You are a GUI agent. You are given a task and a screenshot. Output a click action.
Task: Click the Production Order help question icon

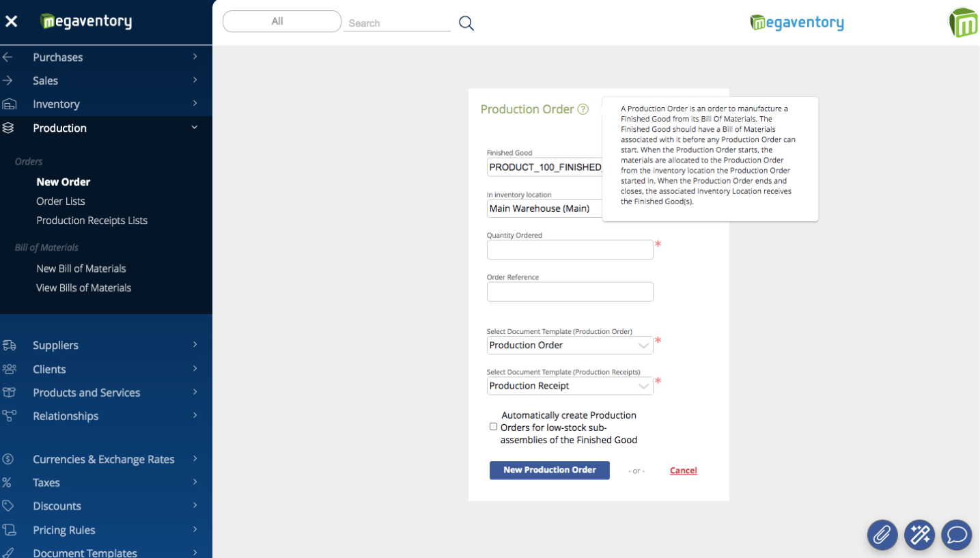point(583,109)
